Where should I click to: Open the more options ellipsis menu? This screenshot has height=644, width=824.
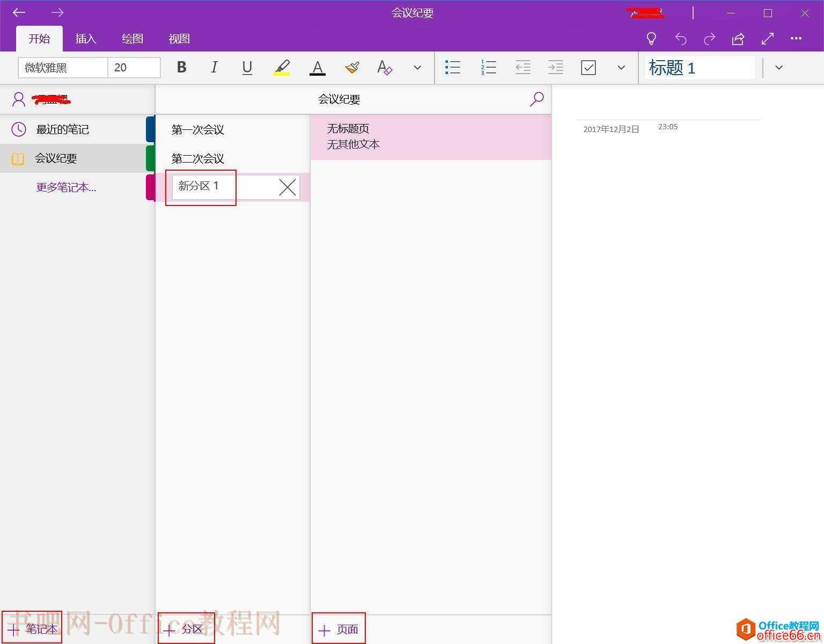pos(796,39)
